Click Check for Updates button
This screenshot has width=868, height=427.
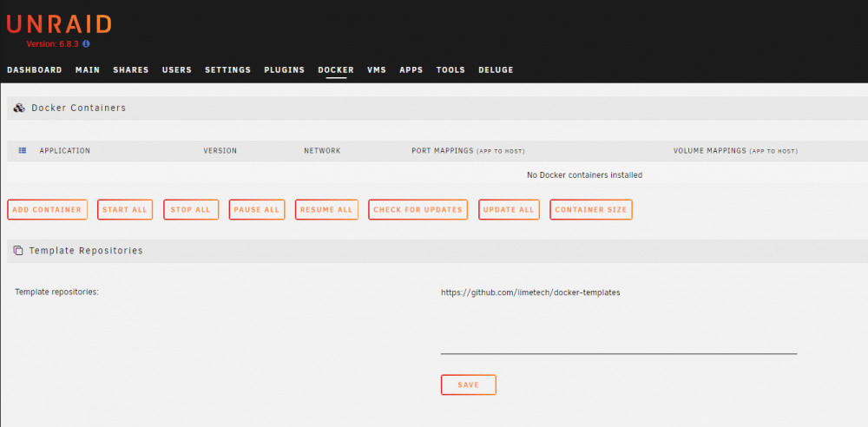pyautogui.click(x=418, y=210)
